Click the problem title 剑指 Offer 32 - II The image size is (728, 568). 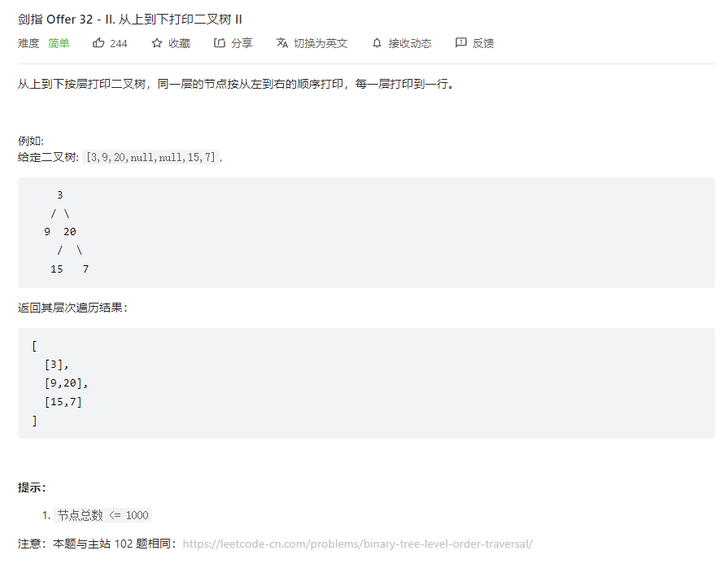[130, 20]
